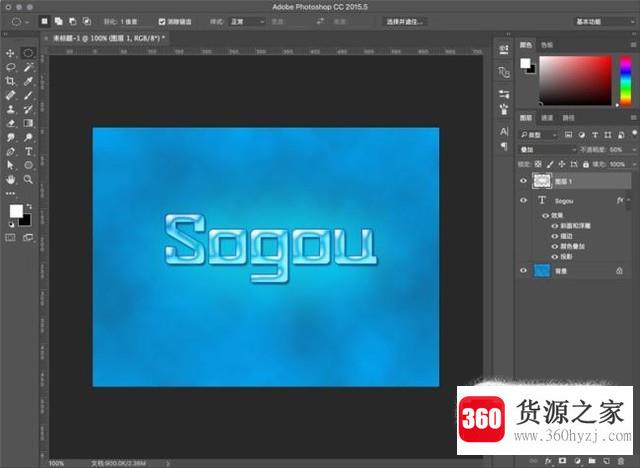Switch to the Color panel tab
This screenshot has height=468, width=640.
point(526,45)
